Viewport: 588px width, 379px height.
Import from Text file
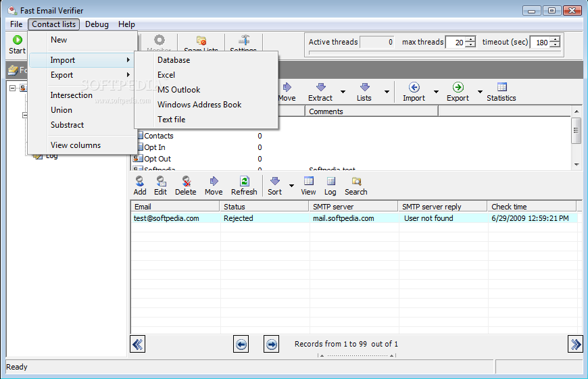206,119
